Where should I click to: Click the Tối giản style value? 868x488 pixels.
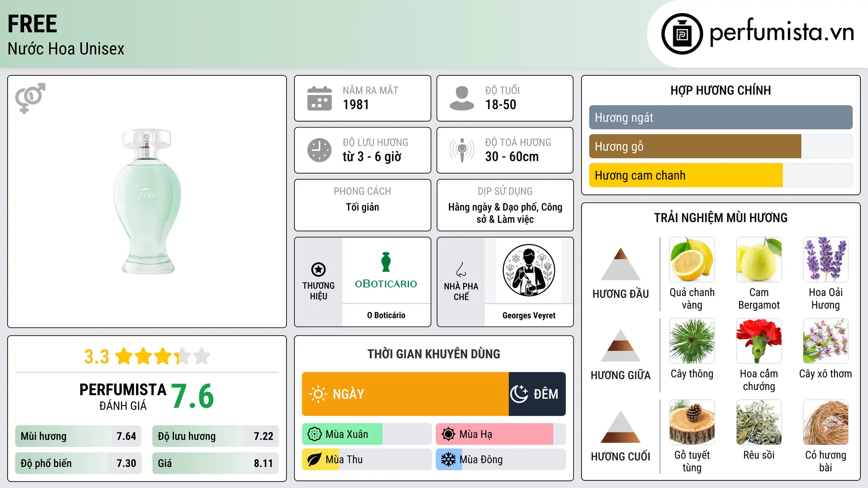point(362,207)
